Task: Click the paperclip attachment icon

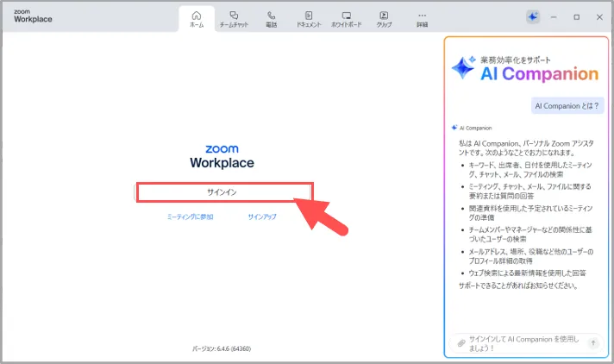Action: point(461,343)
